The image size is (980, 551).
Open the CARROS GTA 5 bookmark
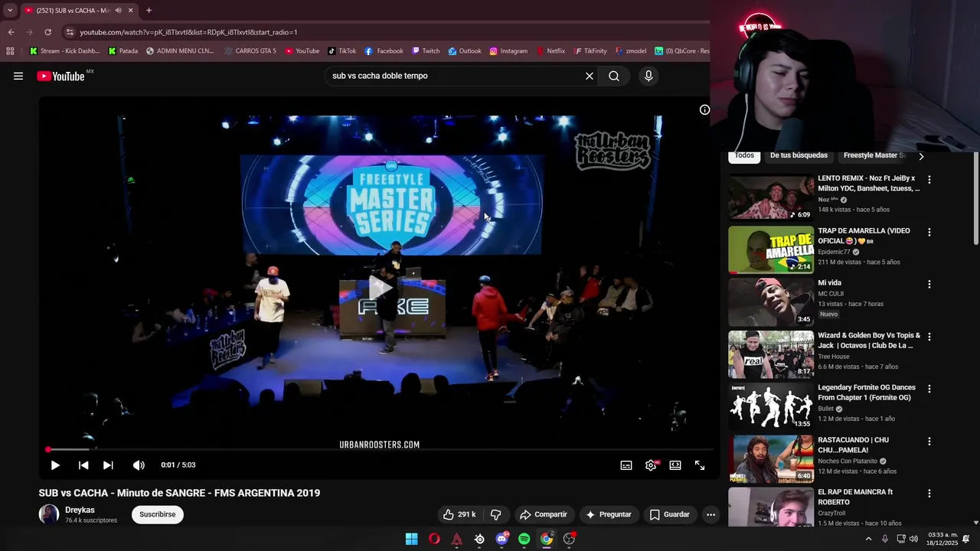tap(250, 51)
